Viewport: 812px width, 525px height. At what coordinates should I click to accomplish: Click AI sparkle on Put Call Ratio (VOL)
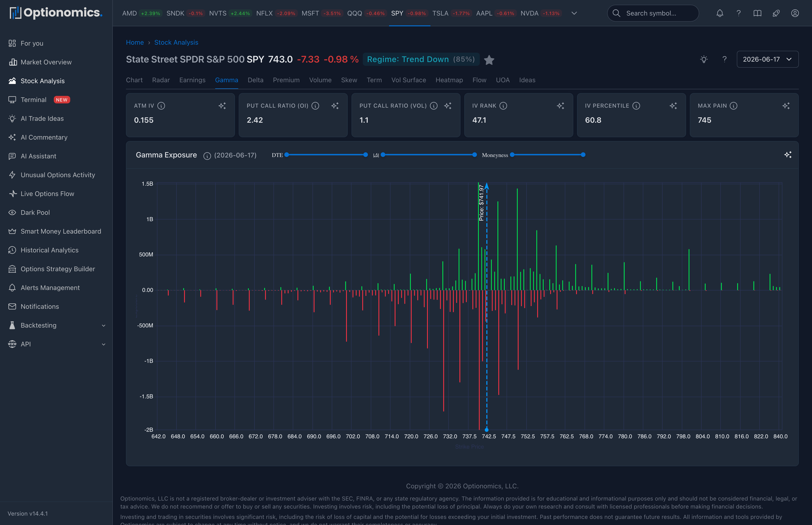click(x=448, y=106)
